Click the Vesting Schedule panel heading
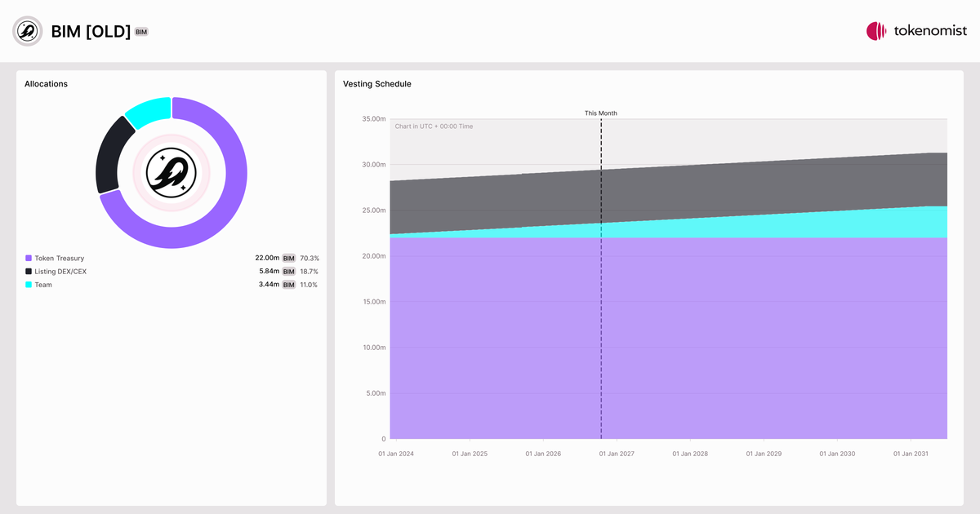This screenshot has width=980, height=514. coord(377,84)
